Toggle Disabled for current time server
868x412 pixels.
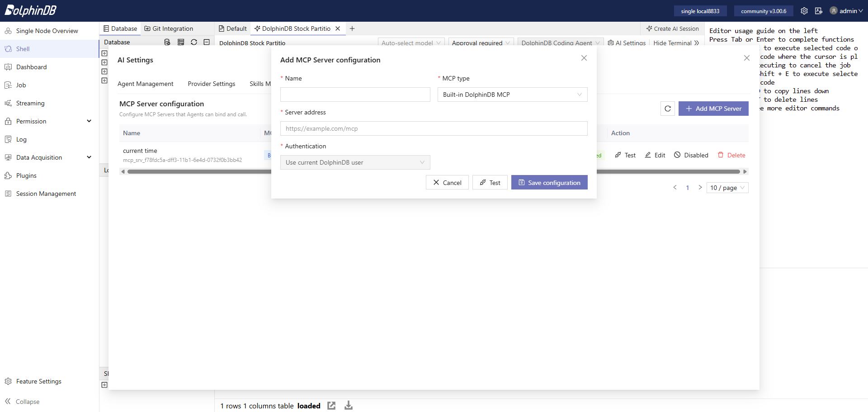[x=691, y=155]
